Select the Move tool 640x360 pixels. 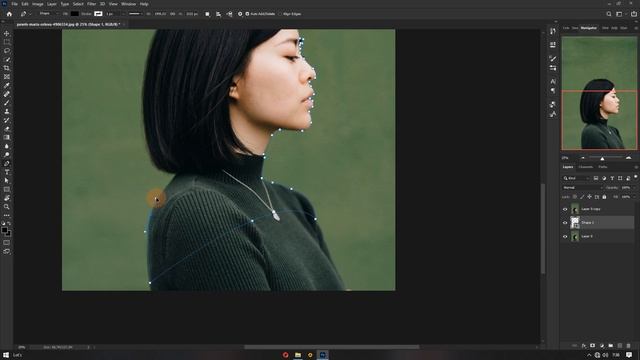point(7,33)
